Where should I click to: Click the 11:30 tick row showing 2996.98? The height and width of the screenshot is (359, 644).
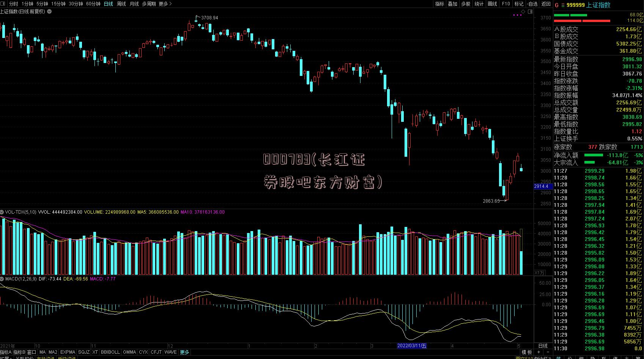coord(598,348)
